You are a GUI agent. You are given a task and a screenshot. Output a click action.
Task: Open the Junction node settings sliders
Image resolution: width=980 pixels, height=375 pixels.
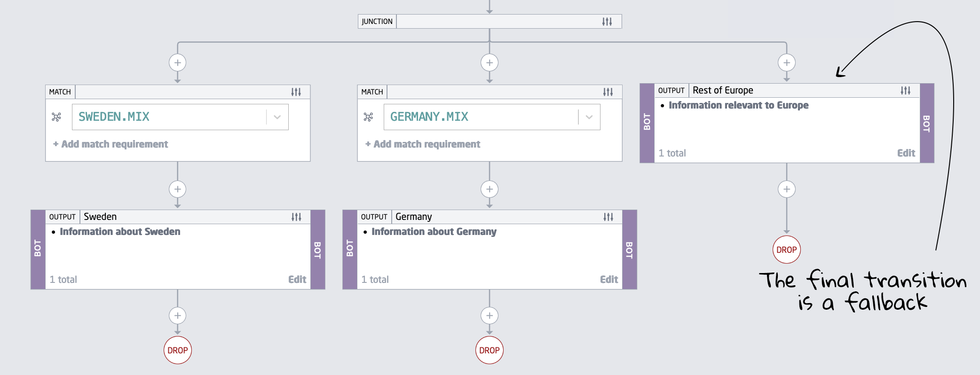click(x=607, y=22)
